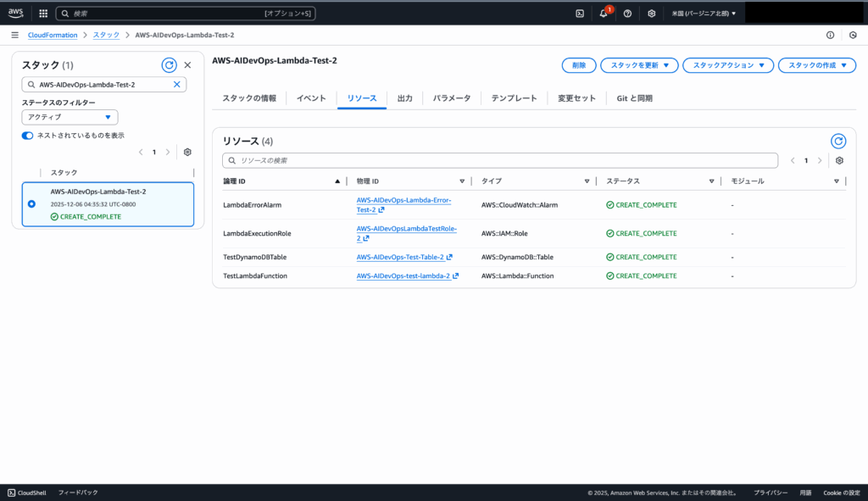Open the settings gear in top bar
This screenshot has height=501, width=868.
(x=651, y=14)
